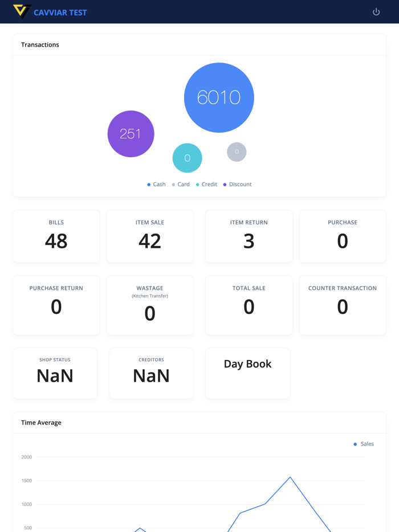Open the Purchase card
399x532 pixels.
coord(343,236)
